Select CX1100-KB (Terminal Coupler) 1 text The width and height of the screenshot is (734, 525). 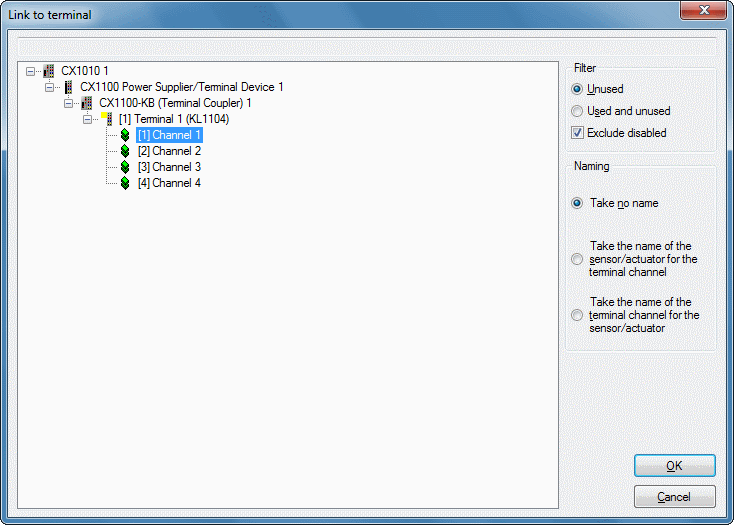[x=175, y=103]
